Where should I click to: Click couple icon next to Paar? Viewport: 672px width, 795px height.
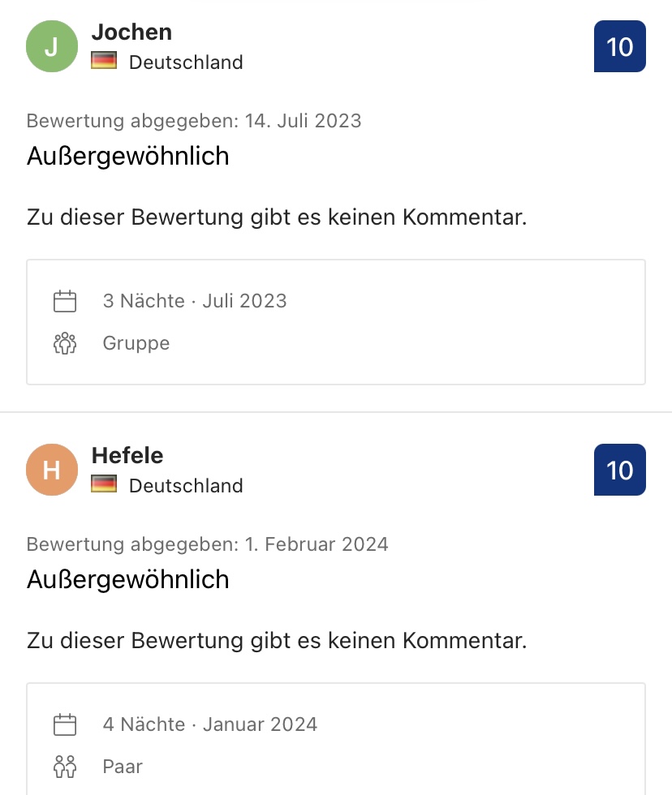[65, 767]
